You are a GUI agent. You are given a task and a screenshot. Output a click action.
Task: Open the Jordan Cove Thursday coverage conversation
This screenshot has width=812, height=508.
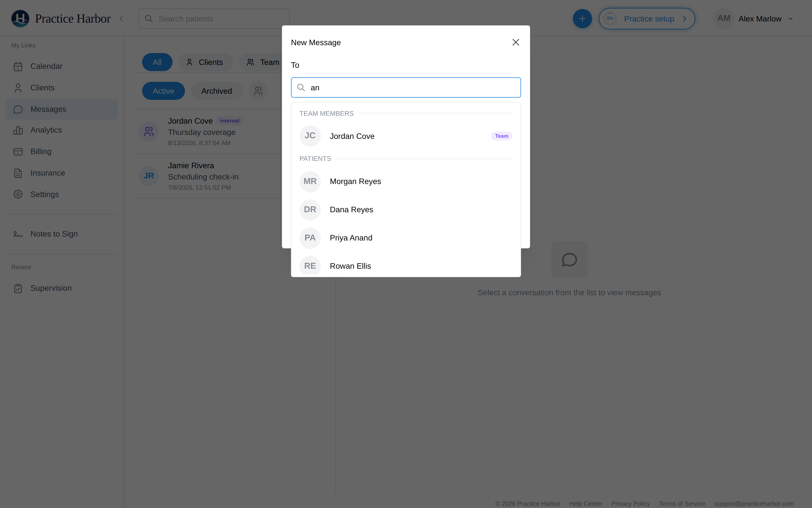(207, 132)
